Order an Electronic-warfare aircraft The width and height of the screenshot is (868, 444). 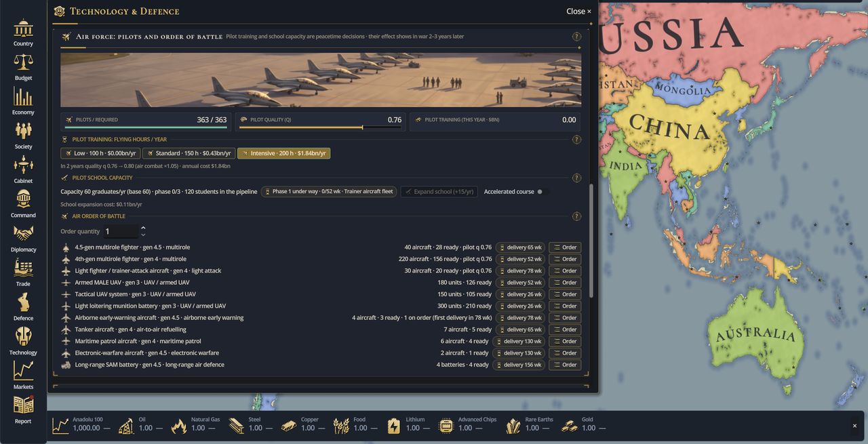click(565, 353)
